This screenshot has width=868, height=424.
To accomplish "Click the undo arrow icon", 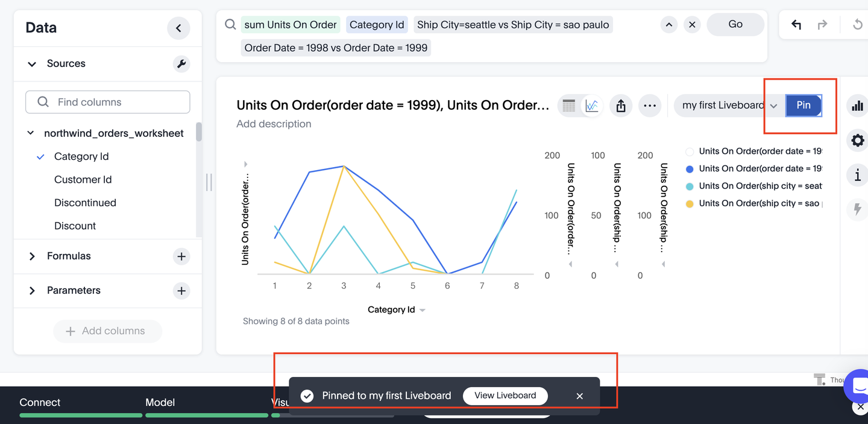I will [x=796, y=25].
